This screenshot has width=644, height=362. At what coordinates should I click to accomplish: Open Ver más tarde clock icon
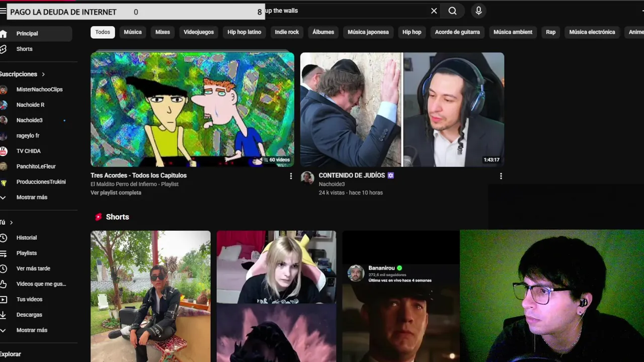coord(4,268)
